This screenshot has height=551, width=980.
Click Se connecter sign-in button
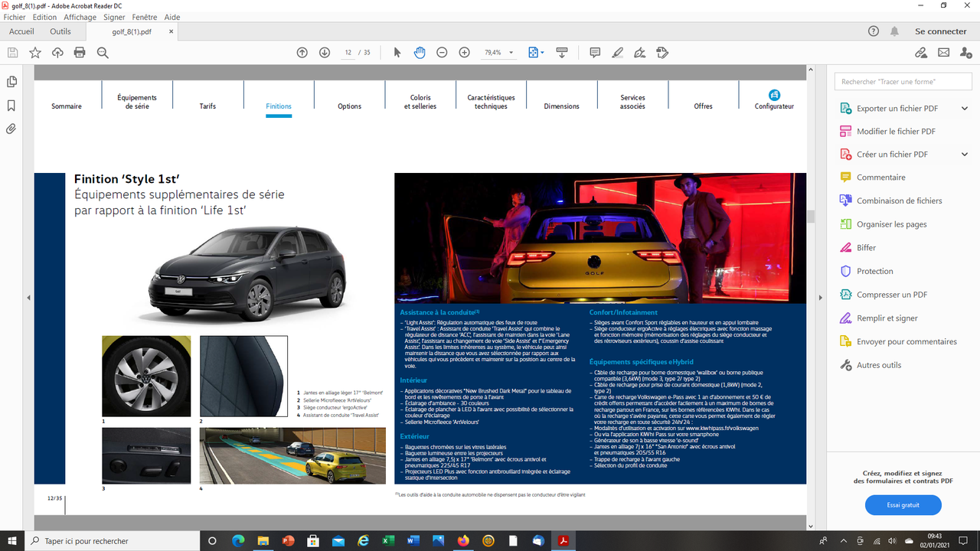pos(941,31)
